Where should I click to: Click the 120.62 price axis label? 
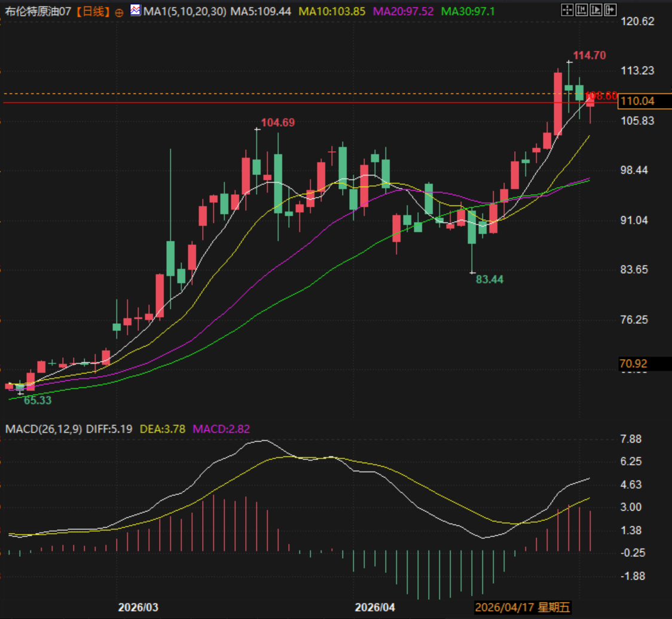click(637, 22)
